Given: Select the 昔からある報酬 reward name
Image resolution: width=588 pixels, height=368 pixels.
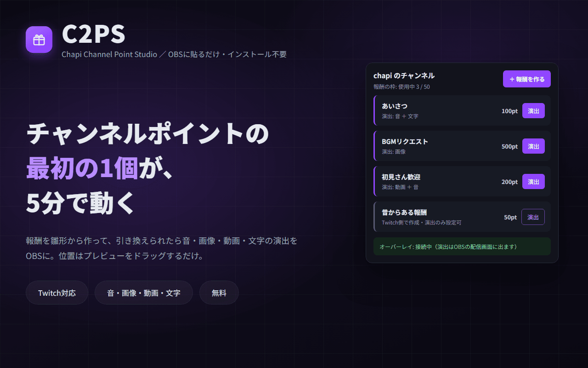Looking at the screenshot, I should click(404, 213).
